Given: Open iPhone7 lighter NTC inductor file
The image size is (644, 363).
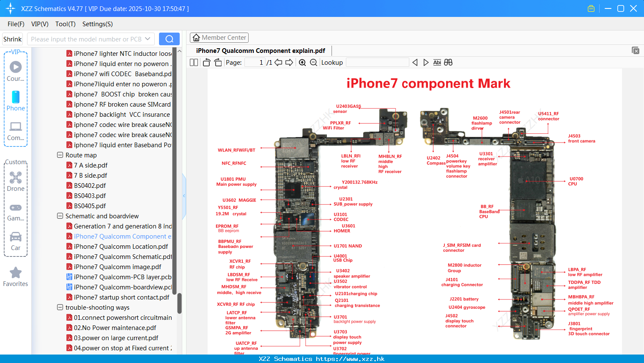Looking at the screenshot, I should (119, 53).
